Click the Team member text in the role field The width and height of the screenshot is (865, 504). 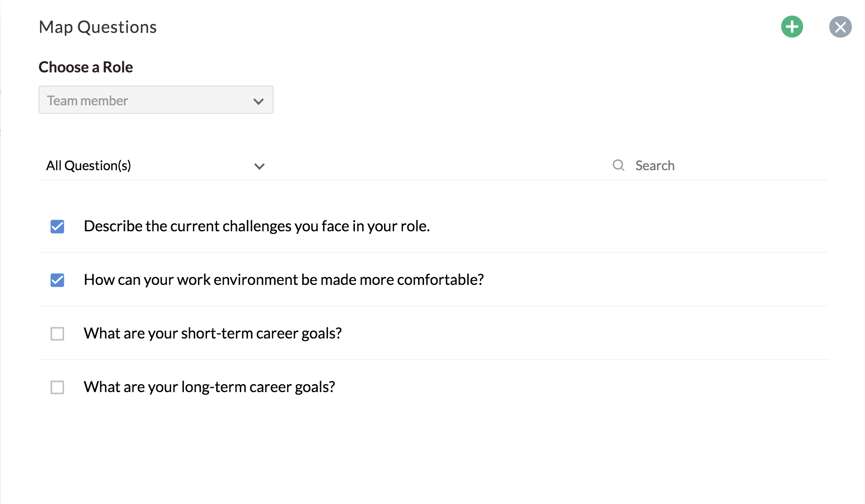click(x=87, y=101)
